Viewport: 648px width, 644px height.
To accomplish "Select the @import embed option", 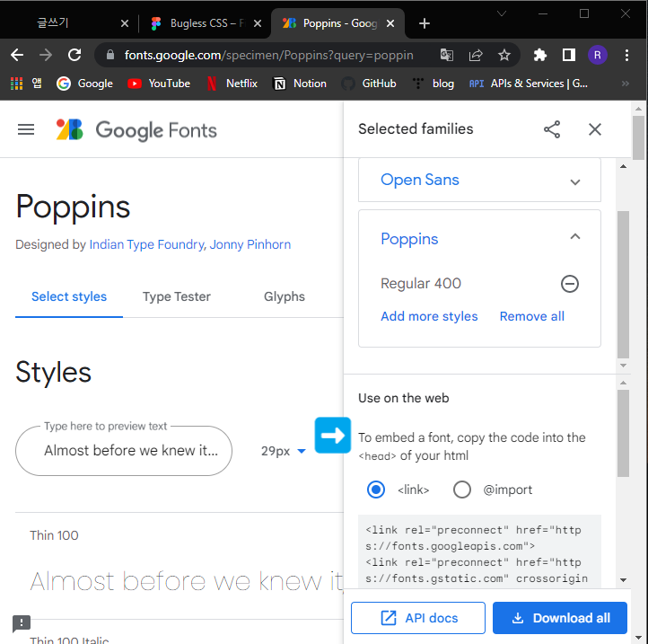I will point(461,490).
